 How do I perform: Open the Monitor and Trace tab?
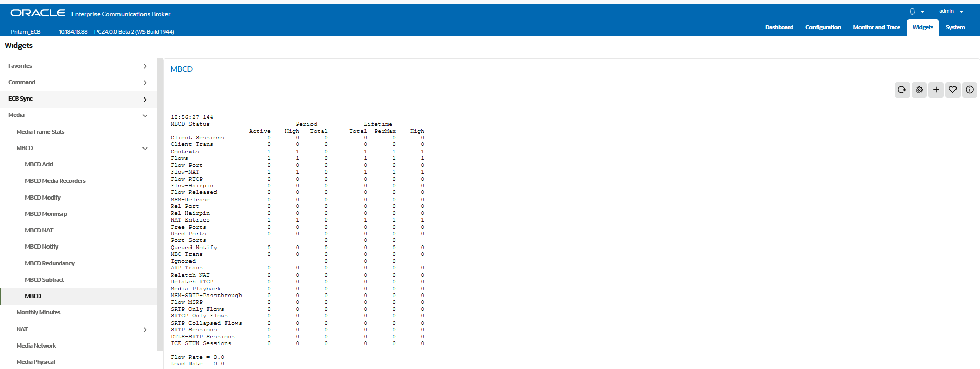876,27
